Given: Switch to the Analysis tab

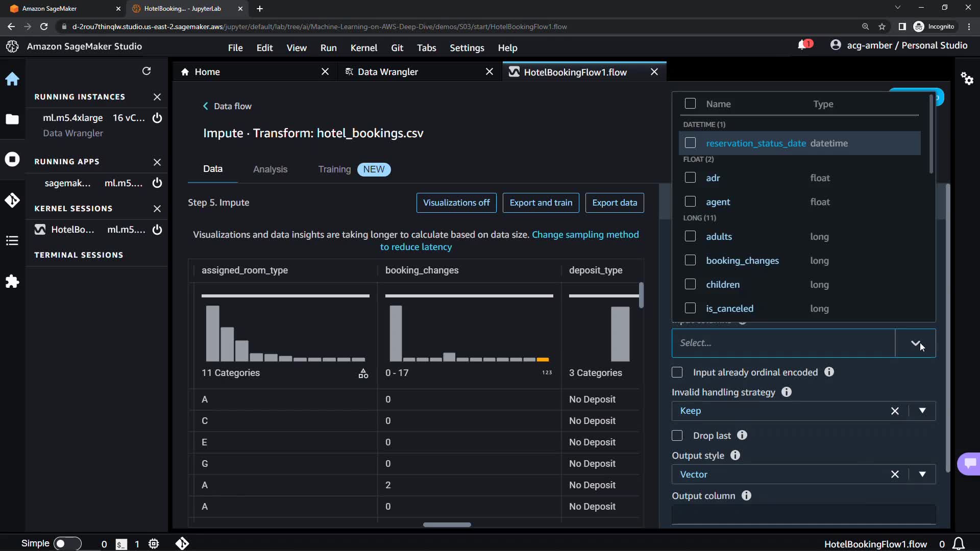Looking at the screenshot, I should 270,169.
